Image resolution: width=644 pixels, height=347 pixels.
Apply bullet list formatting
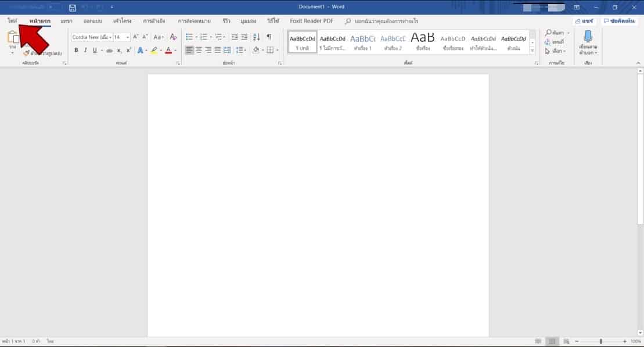point(189,37)
